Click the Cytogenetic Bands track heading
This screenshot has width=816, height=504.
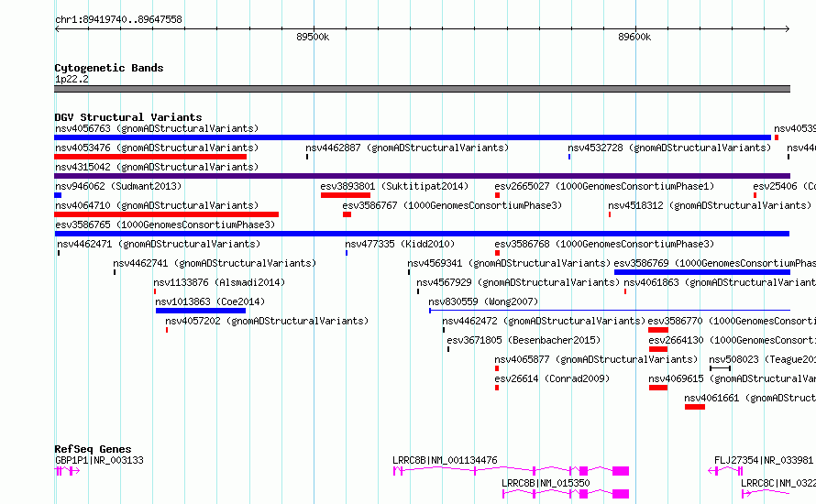point(109,68)
